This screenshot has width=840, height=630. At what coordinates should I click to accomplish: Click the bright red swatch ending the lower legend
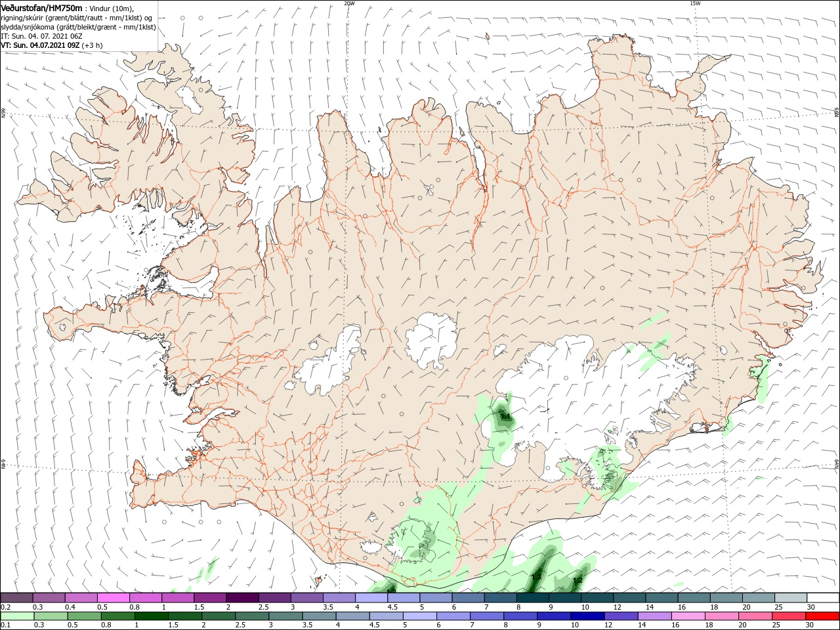(822, 616)
